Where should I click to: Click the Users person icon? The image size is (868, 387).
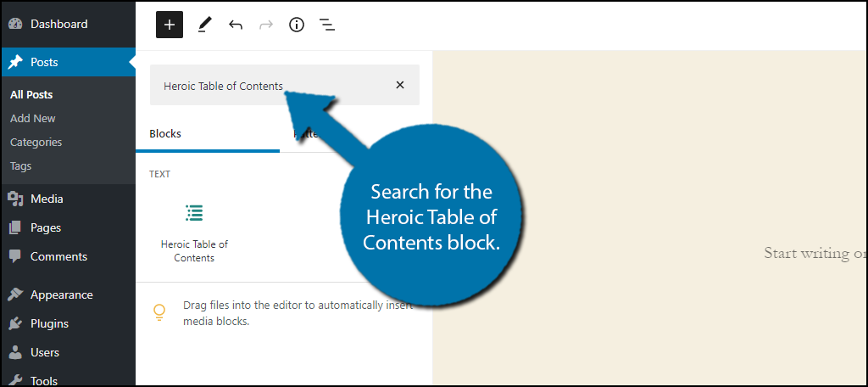tap(15, 352)
